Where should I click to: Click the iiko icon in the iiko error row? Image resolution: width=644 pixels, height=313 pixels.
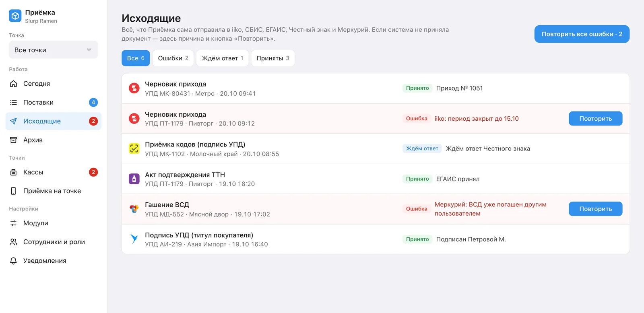pyautogui.click(x=134, y=118)
